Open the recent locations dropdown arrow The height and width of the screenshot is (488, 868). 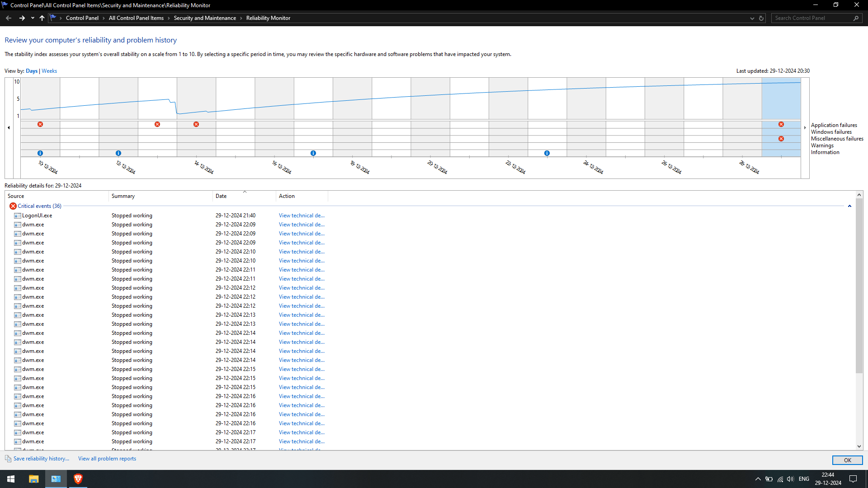tap(33, 18)
